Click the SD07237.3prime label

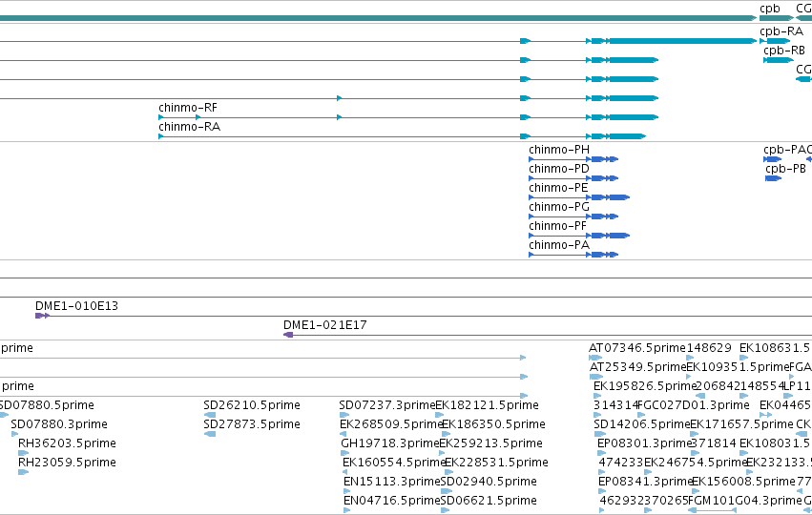coord(386,405)
